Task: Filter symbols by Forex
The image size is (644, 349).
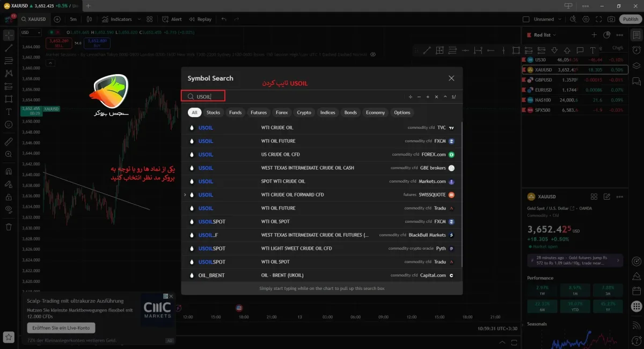Action: pos(282,113)
